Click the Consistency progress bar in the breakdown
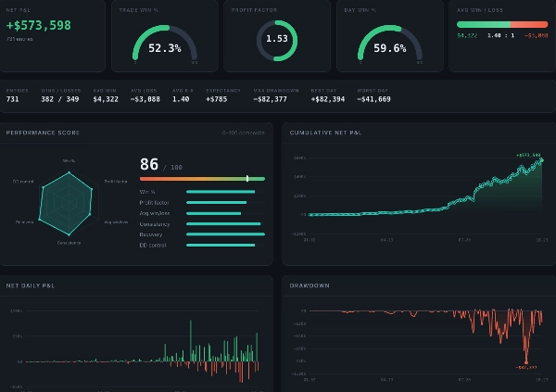This screenshot has width=556, height=392. tap(225, 224)
